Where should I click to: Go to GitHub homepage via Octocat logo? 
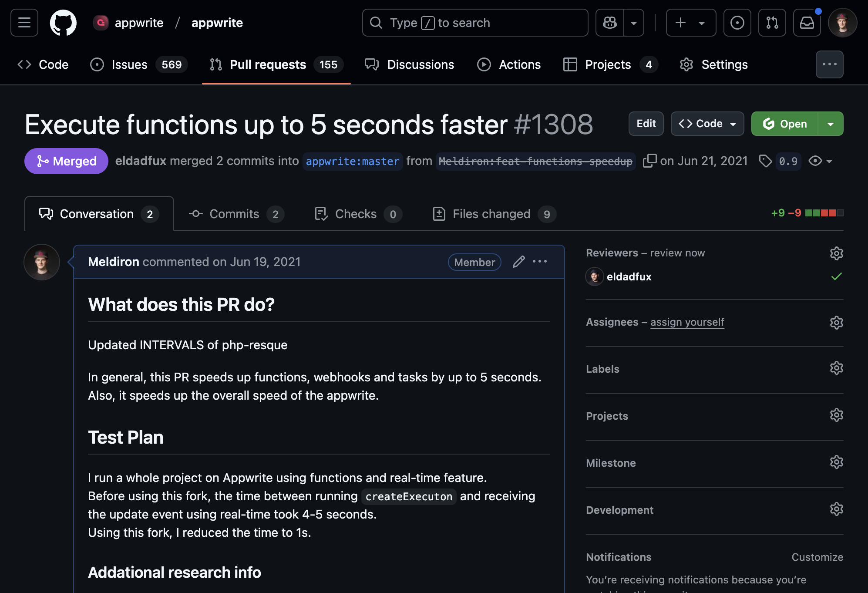(x=63, y=23)
